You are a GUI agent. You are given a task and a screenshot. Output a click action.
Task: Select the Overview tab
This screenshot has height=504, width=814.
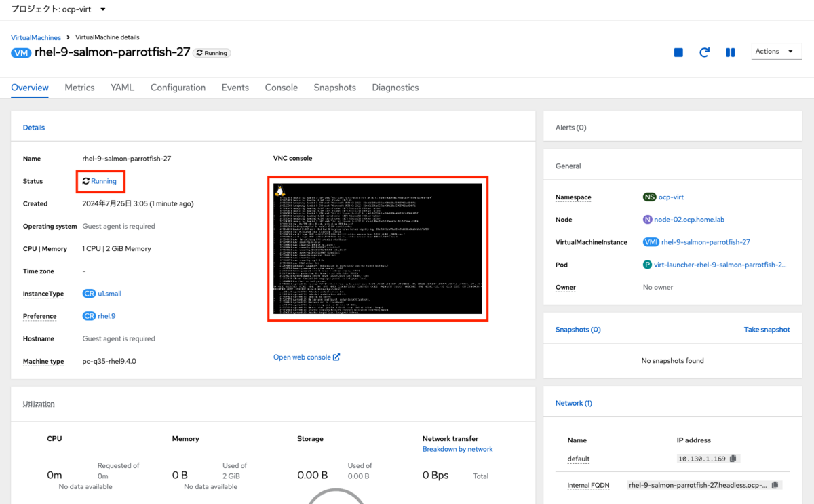[x=30, y=88]
